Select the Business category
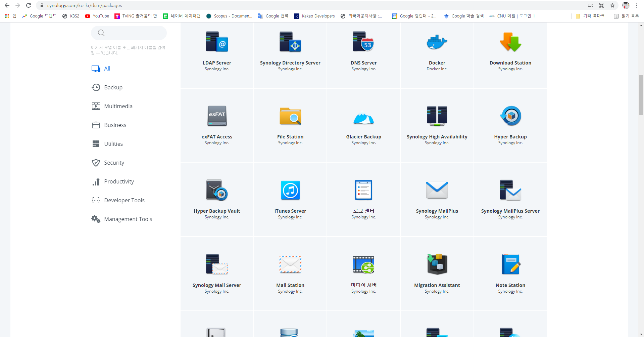644x337 pixels. click(109, 125)
